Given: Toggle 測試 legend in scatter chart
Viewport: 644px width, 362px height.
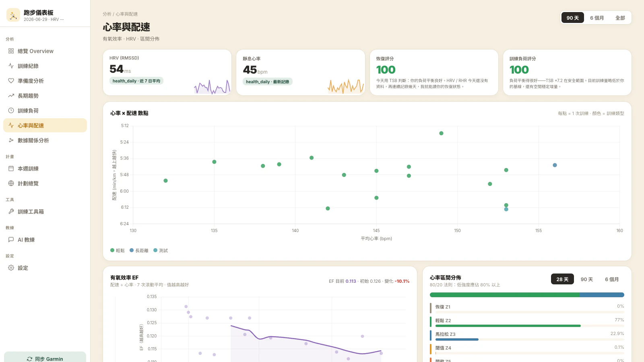Looking at the screenshot, I should point(161,250).
